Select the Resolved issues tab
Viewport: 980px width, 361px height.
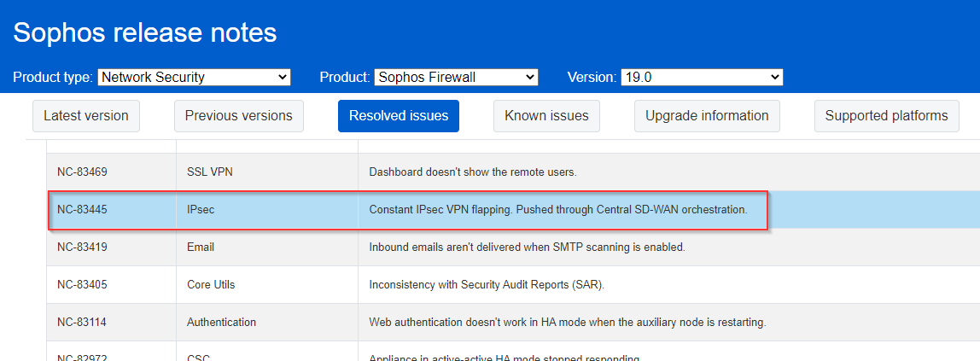[399, 116]
